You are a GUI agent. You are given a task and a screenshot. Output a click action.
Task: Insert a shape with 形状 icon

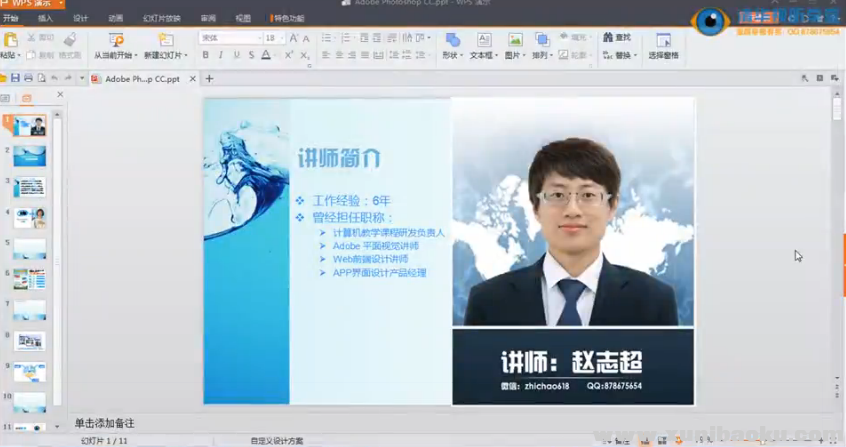452,41
